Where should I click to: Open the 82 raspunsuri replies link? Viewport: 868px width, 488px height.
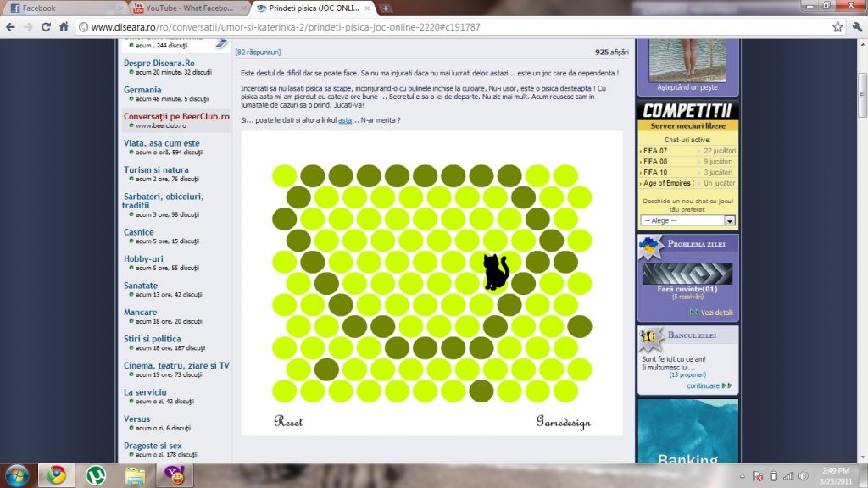pos(258,52)
